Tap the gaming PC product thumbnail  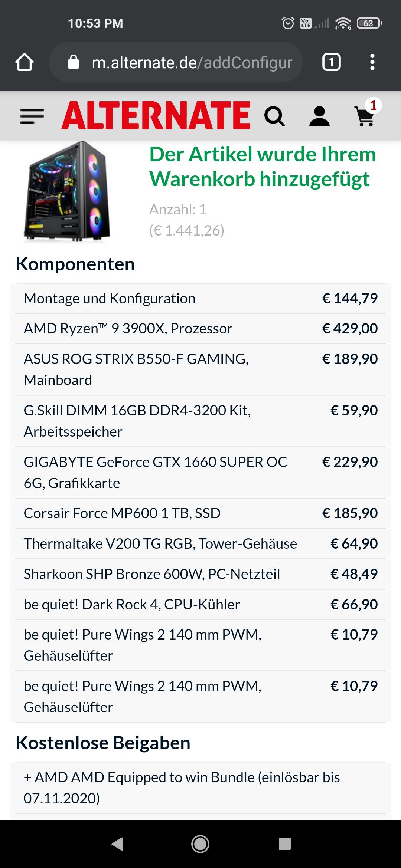[x=68, y=192]
